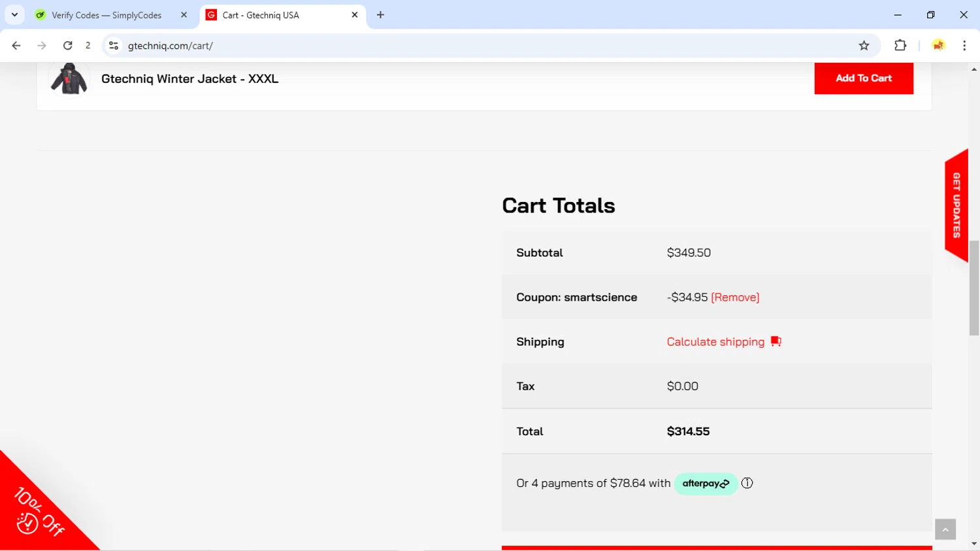Click the gtechniq.com/cart/ address bar
Viewport: 980px width, 551px height.
(483, 46)
